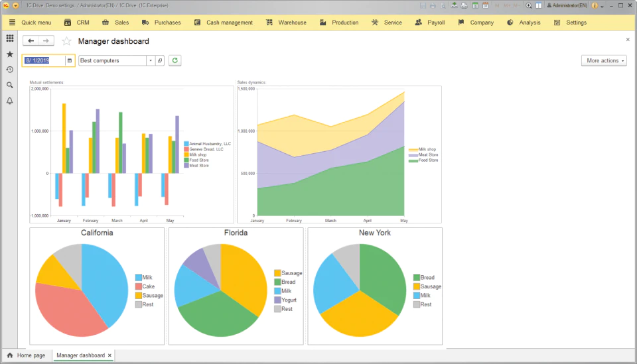This screenshot has width=637, height=364.
Task: Open company record button beside Best computers
Action: pyautogui.click(x=160, y=60)
